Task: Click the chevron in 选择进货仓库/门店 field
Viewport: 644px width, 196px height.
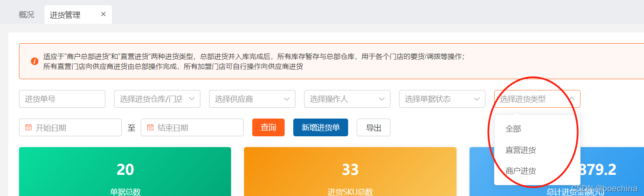Action: pyautogui.click(x=192, y=99)
